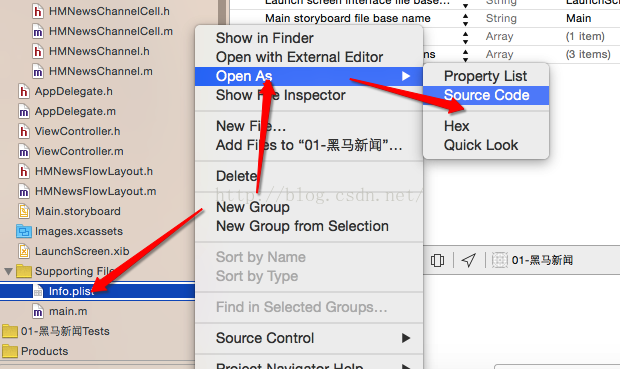Click the 01-黑马新闻 project icon in the jump bar

click(x=500, y=260)
